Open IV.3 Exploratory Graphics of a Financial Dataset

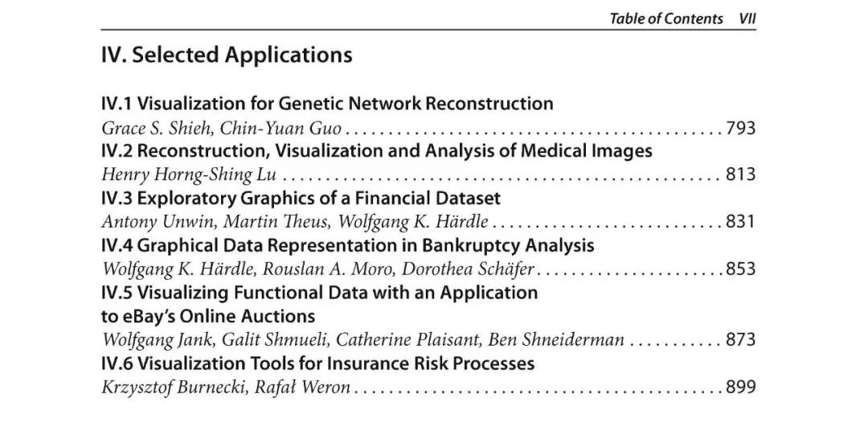click(301, 198)
